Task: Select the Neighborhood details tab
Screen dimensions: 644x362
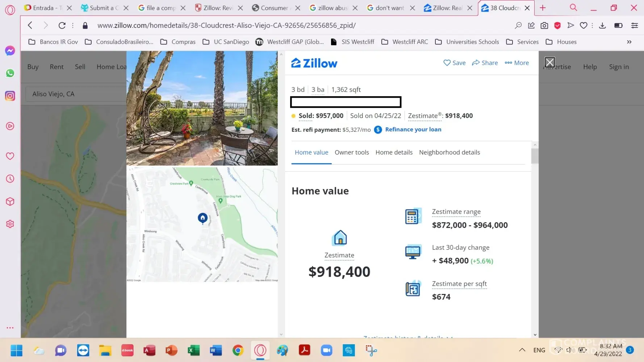Action: pyautogui.click(x=449, y=152)
